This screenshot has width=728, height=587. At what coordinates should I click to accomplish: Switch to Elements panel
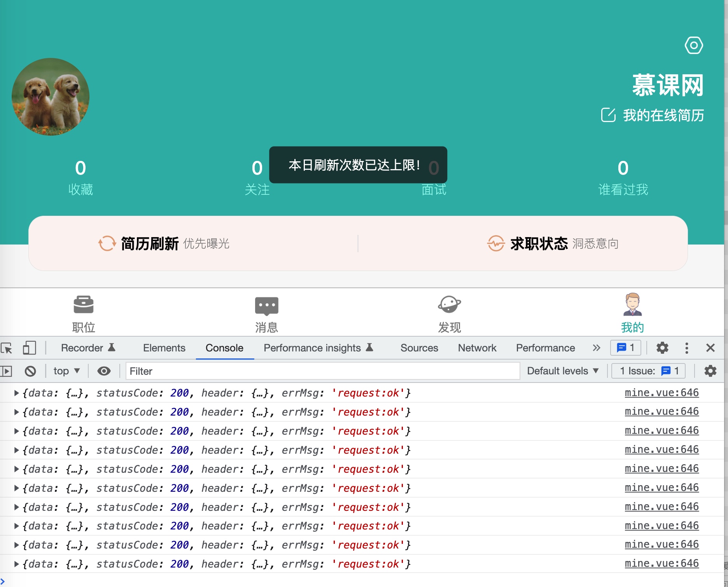(x=164, y=348)
